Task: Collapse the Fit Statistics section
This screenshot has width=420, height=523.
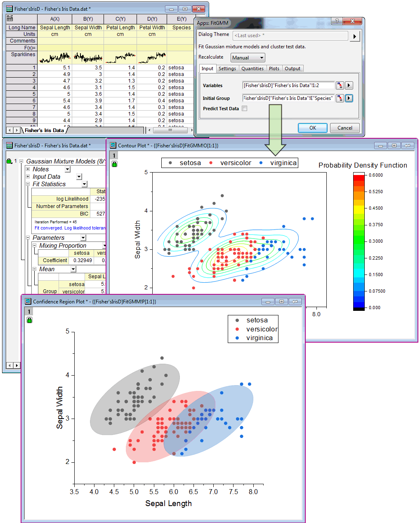Action: [28, 184]
